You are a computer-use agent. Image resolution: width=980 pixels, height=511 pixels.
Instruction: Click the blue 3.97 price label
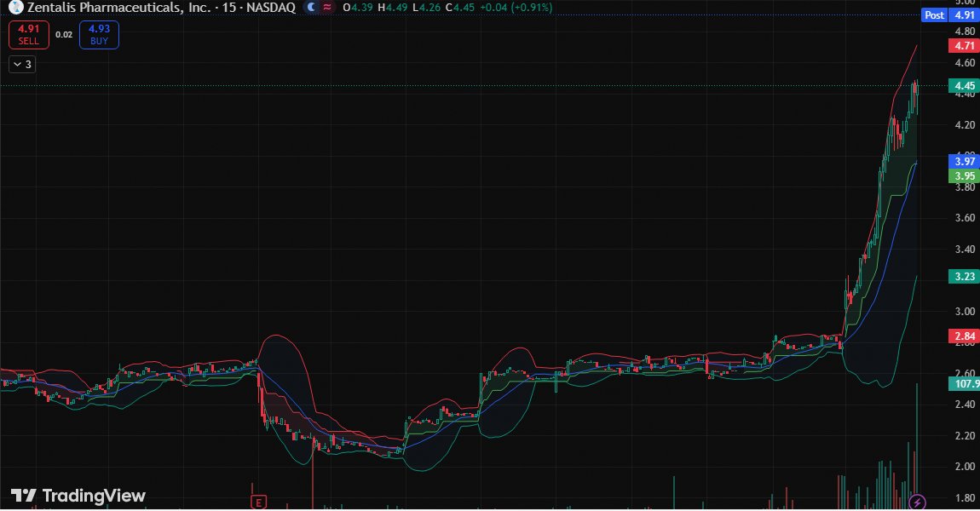pyautogui.click(x=965, y=162)
